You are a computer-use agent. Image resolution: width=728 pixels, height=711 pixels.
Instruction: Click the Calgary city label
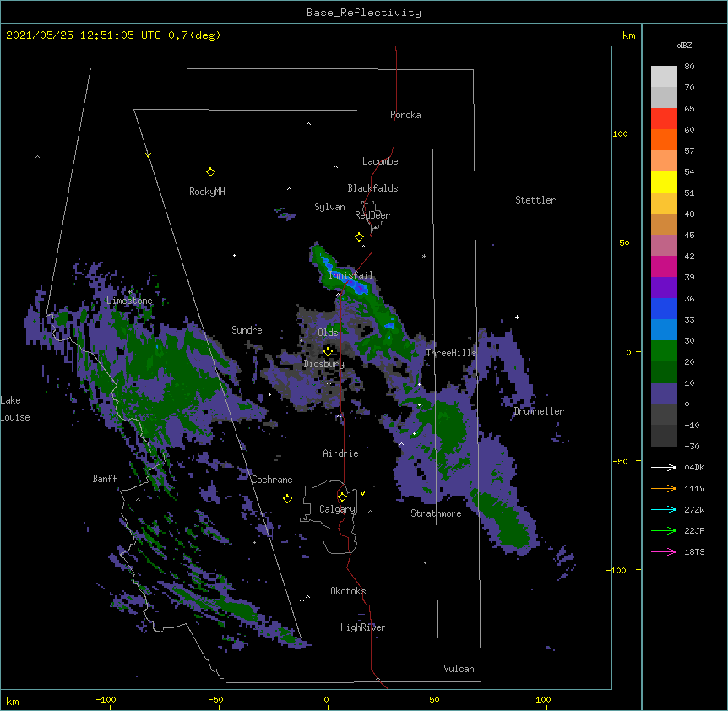tap(338, 509)
